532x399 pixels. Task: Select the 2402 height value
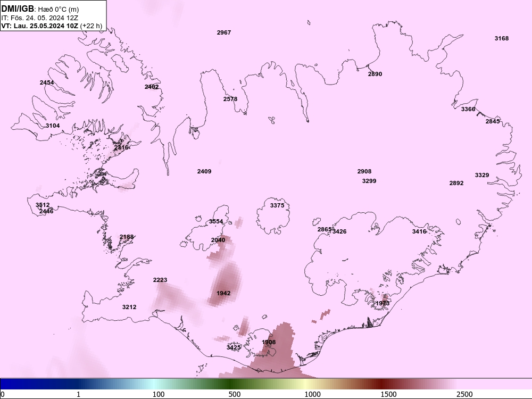151,87
